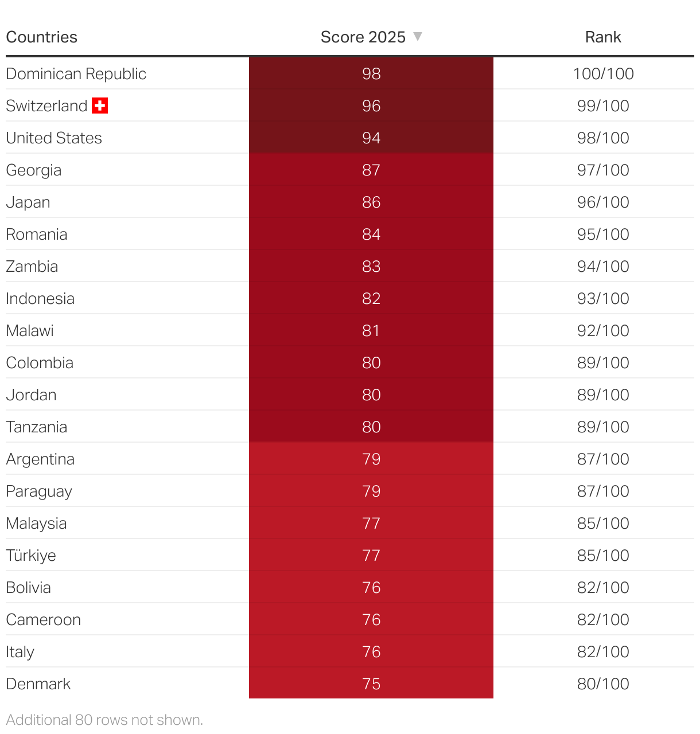The height and width of the screenshot is (734, 700).
Task: Click Zambia's score cell of 83
Action: click(x=371, y=267)
